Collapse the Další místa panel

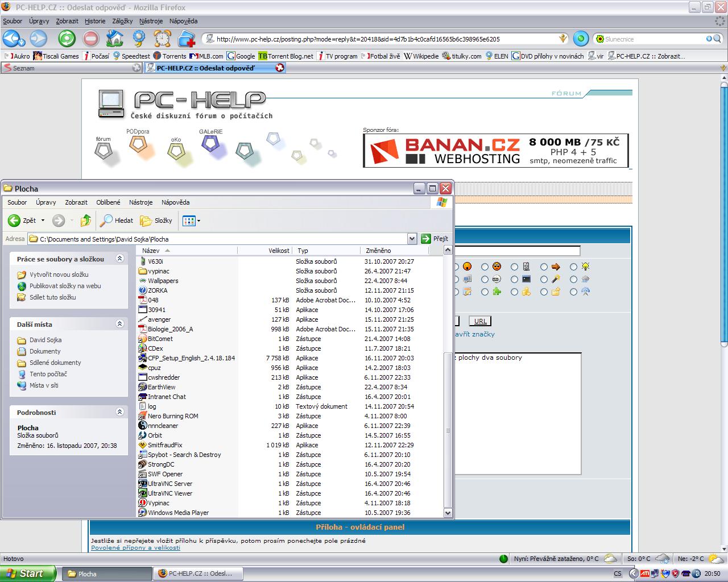pos(119,324)
